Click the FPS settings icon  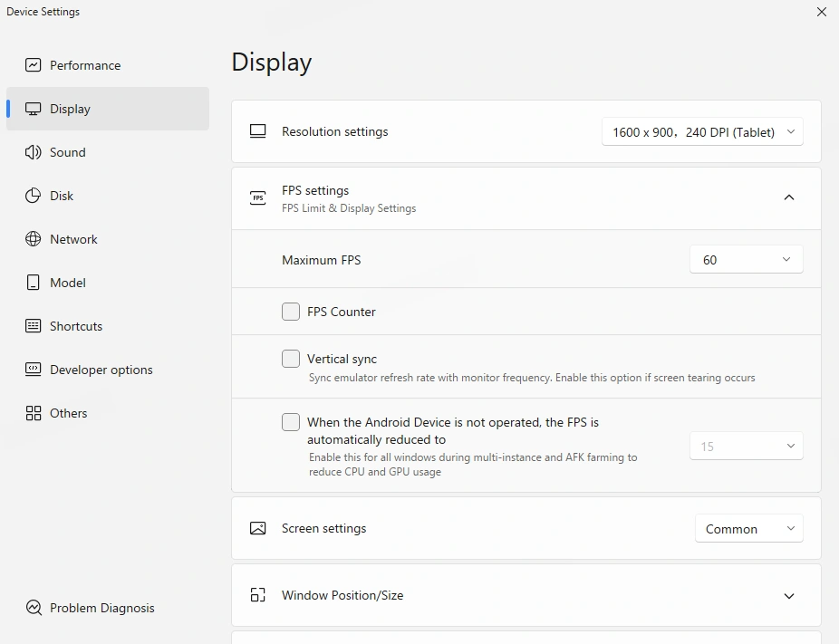[x=258, y=198]
